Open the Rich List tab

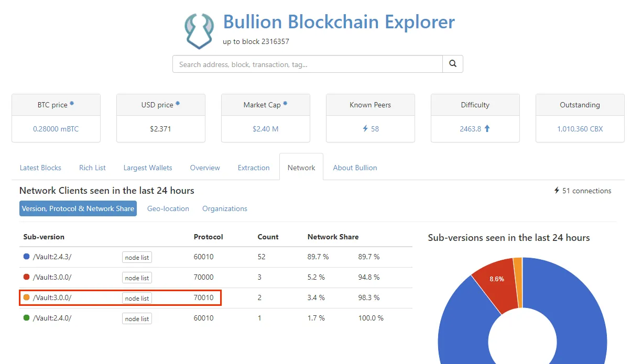point(92,168)
